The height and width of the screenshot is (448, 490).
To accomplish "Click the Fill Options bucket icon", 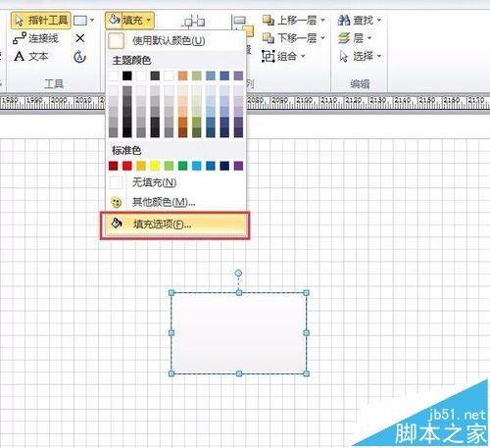I will tap(117, 224).
